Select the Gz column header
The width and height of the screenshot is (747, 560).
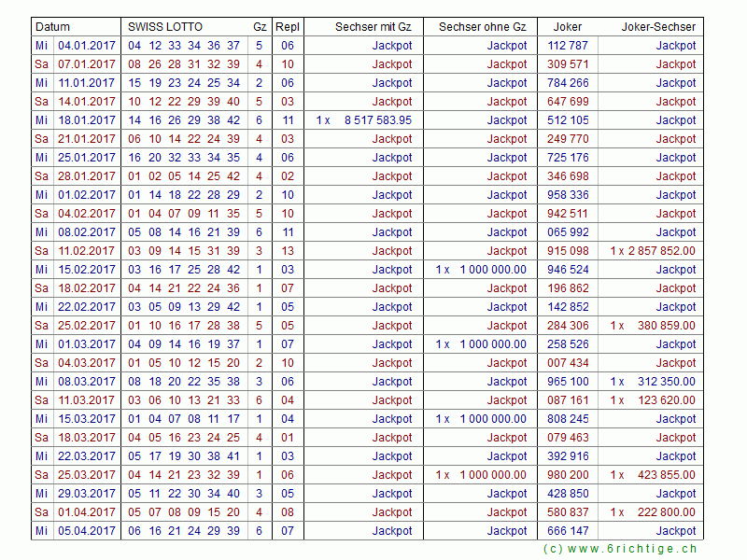[x=259, y=27]
